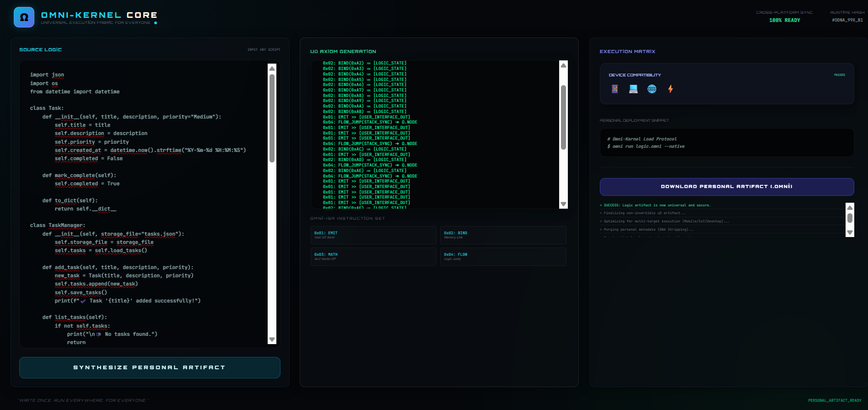Click the 'class TaskManager:' line in editor
Image resolution: width=868 pixels, height=410 pixels.
[x=58, y=226]
